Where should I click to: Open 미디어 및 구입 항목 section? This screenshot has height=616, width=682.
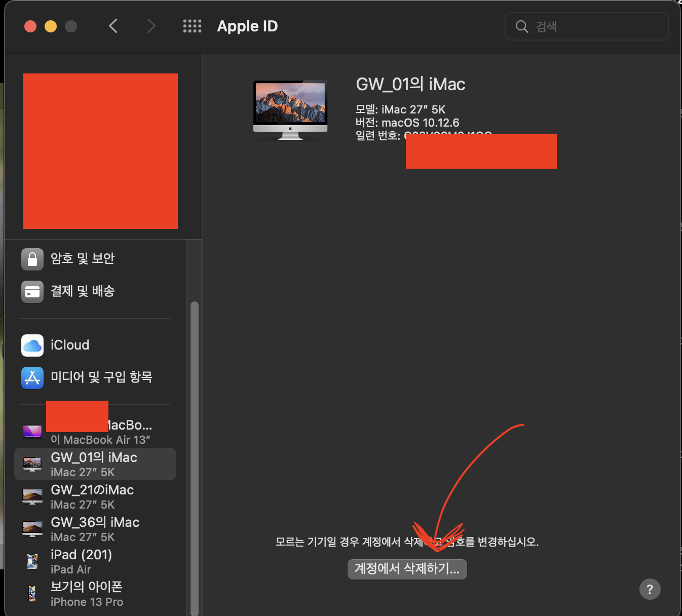click(95, 377)
